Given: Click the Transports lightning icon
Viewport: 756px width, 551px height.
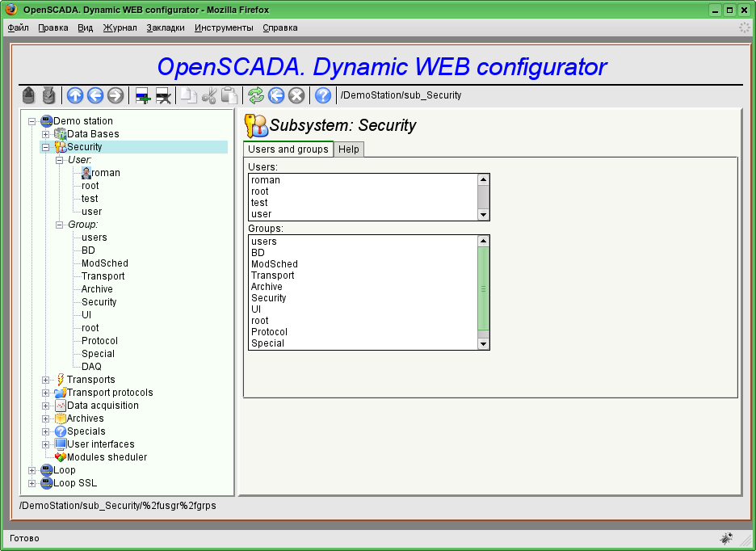Looking at the screenshot, I should pos(61,380).
